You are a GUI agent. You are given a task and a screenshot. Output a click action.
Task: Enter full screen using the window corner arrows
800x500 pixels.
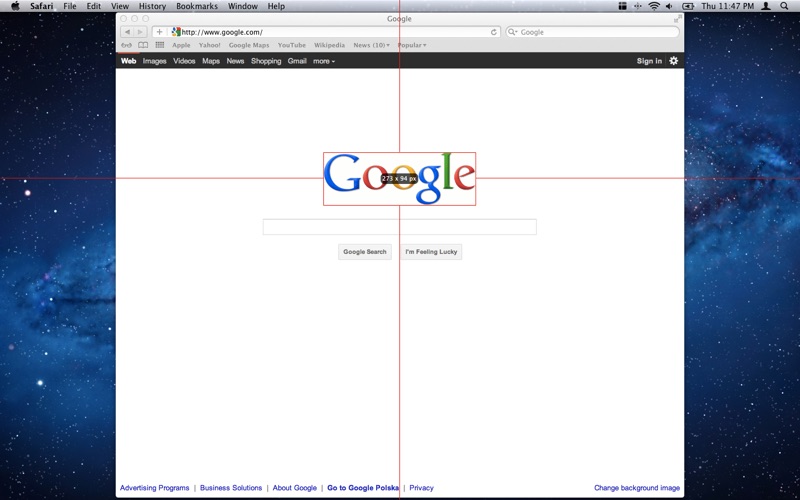click(678, 19)
